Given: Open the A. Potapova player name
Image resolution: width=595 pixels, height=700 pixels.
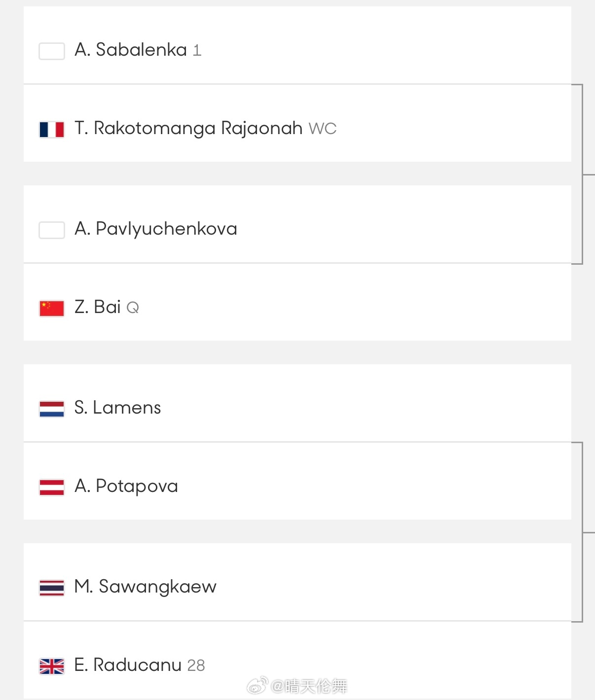Looking at the screenshot, I should tap(126, 486).
